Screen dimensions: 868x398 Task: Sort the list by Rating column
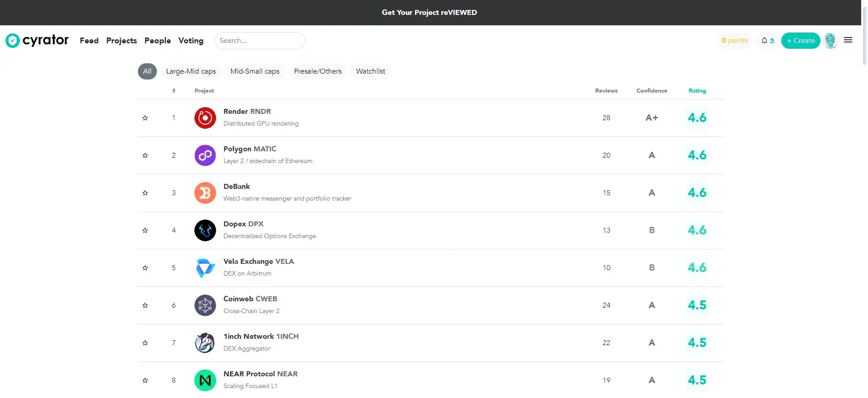pyautogui.click(x=697, y=91)
